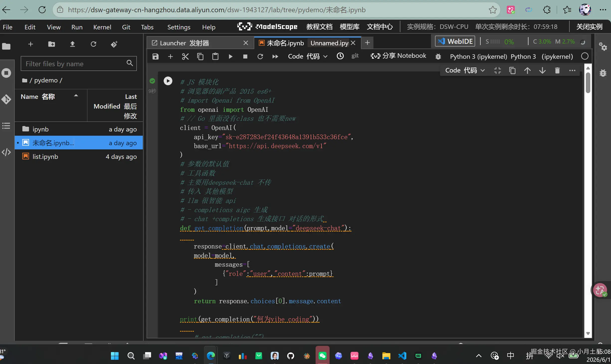Viewport: 611px width, 364px height.
Task: Click the collapse cell icon in cell toolbar
Action: 498,71
